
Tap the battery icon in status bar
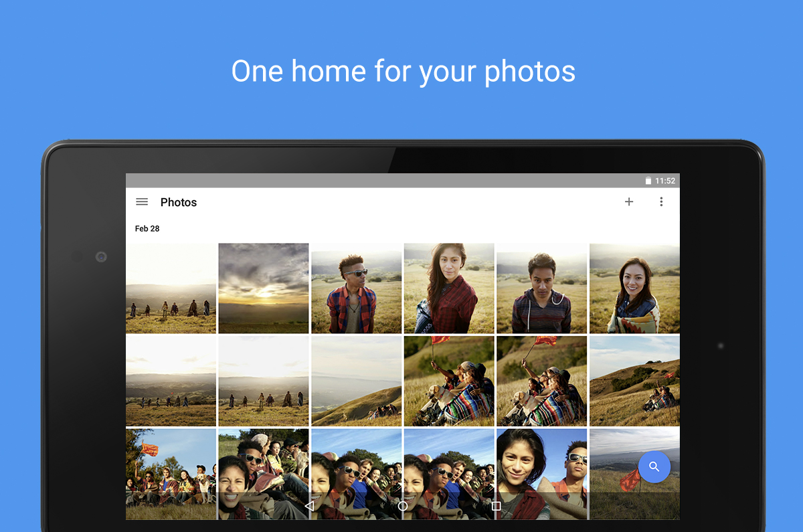648,181
